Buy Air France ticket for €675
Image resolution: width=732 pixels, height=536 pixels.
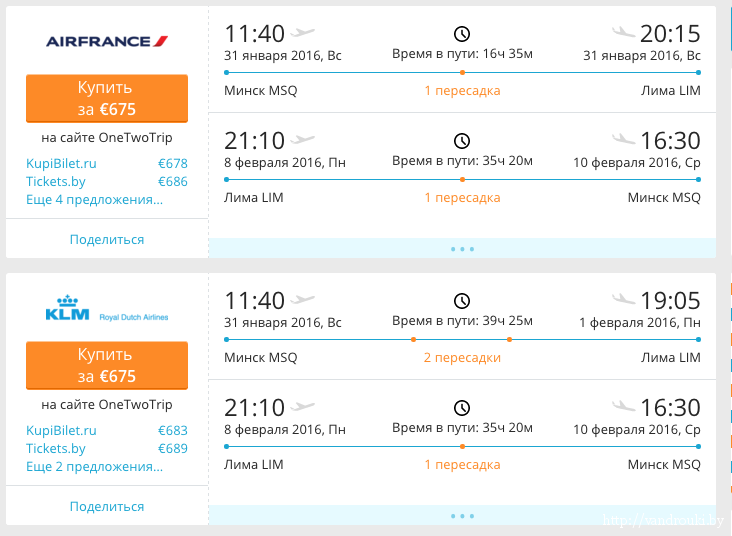pyautogui.click(x=107, y=98)
